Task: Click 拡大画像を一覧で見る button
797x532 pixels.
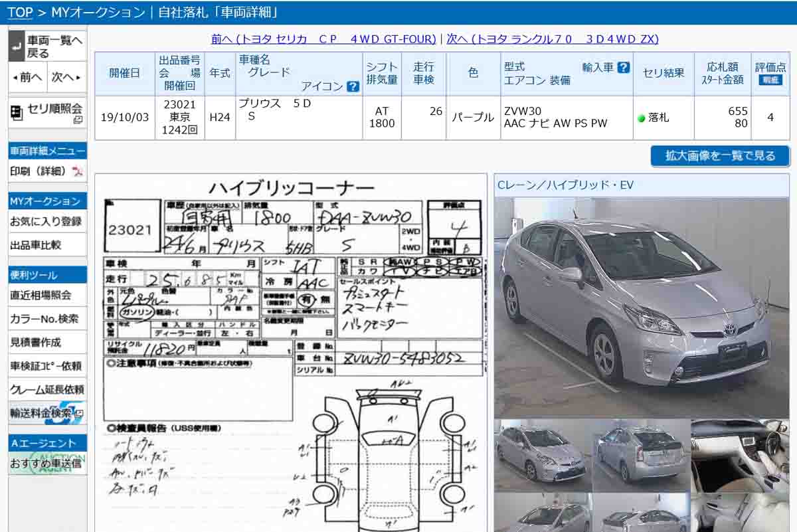Action: coord(721,156)
